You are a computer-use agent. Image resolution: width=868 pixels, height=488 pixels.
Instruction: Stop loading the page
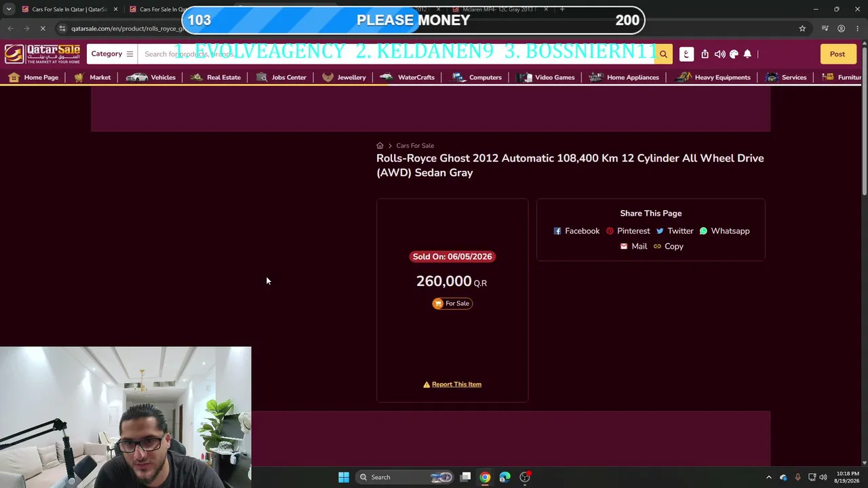click(42, 28)
